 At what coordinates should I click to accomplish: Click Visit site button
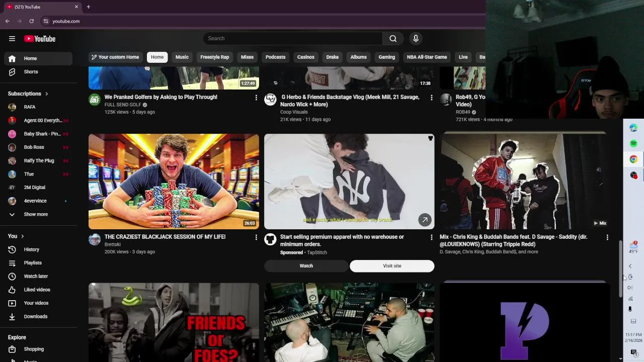[392, 266]
